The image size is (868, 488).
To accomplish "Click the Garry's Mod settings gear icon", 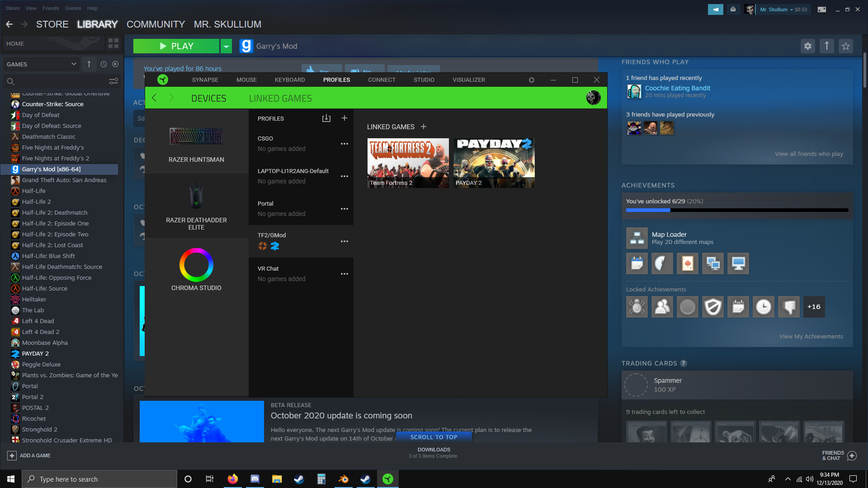I will tap(808, 46).
